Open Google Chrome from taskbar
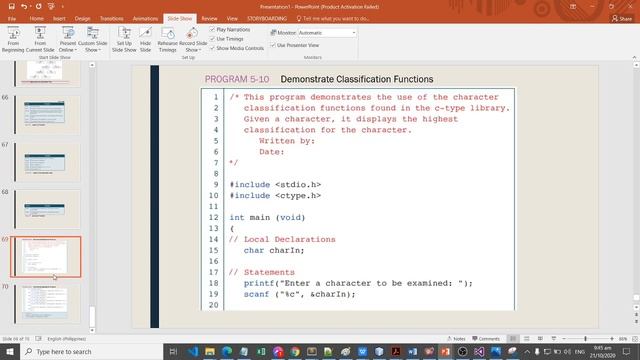Viewport: 640px width, 360px height. [x=295, y=351]
